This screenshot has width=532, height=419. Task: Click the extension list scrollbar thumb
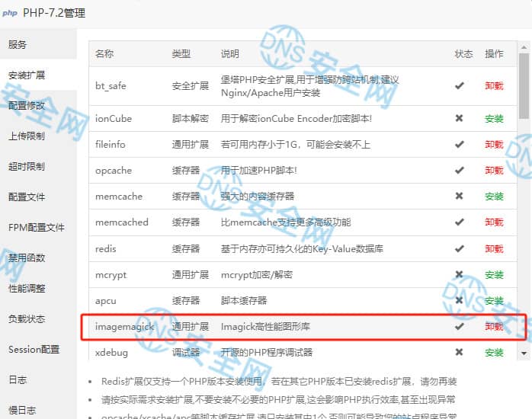(x=524, y=86)
